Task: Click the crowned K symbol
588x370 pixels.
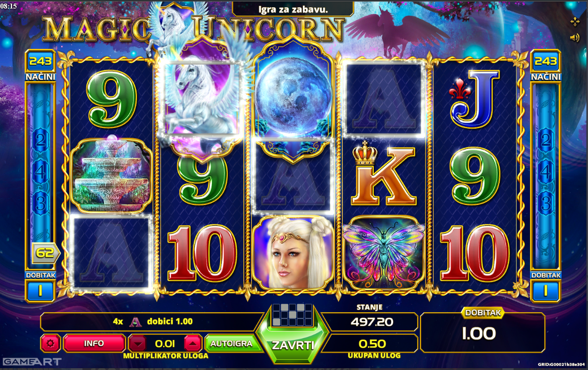Action: tap(383, 175)
